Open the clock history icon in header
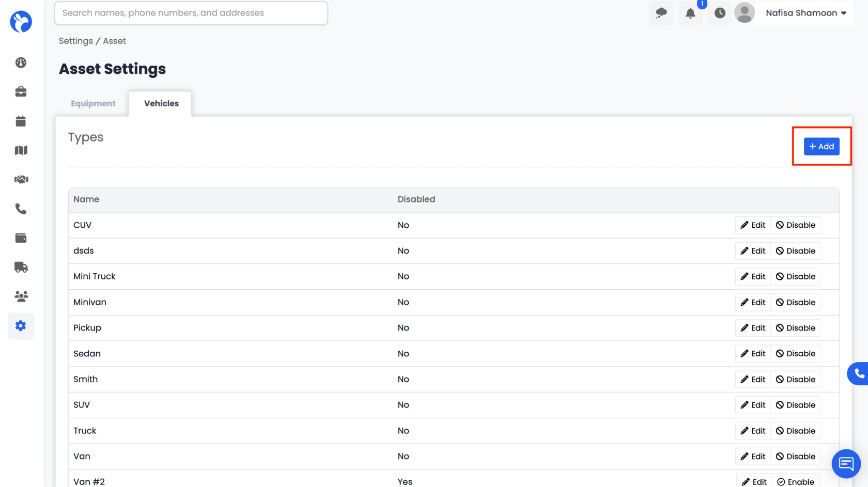The image size is (868, 487). pos(720,13)
